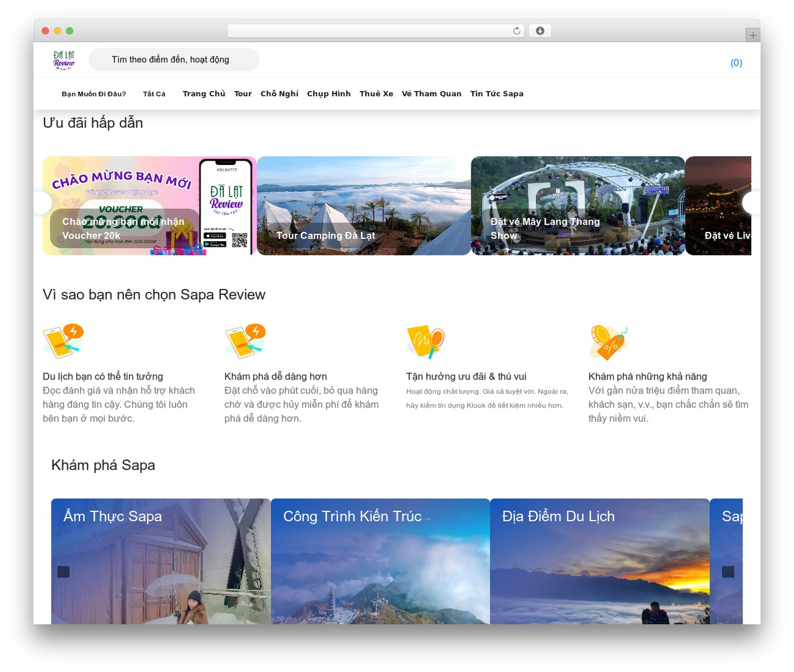This screenshot has height=672, width=794.
Task: Click the magnifier icon above 'Tận hưởng ưu đãi'
Action: [426, 342]
